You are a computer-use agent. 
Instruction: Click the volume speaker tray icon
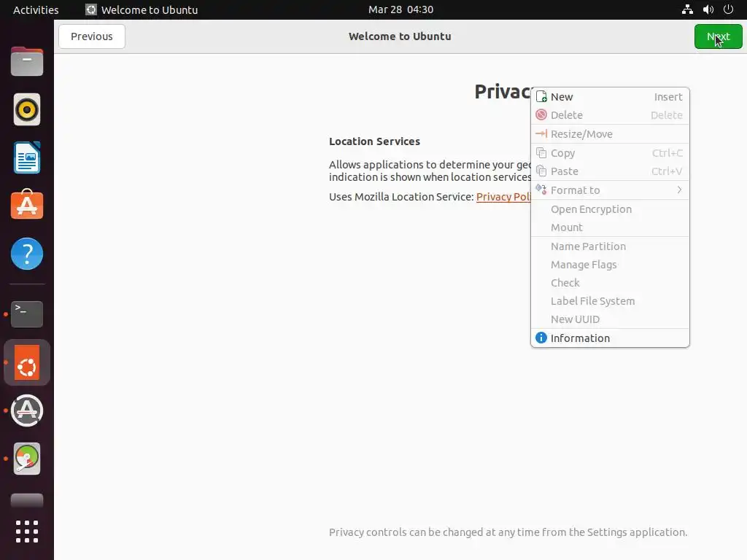tap(708, 9)
